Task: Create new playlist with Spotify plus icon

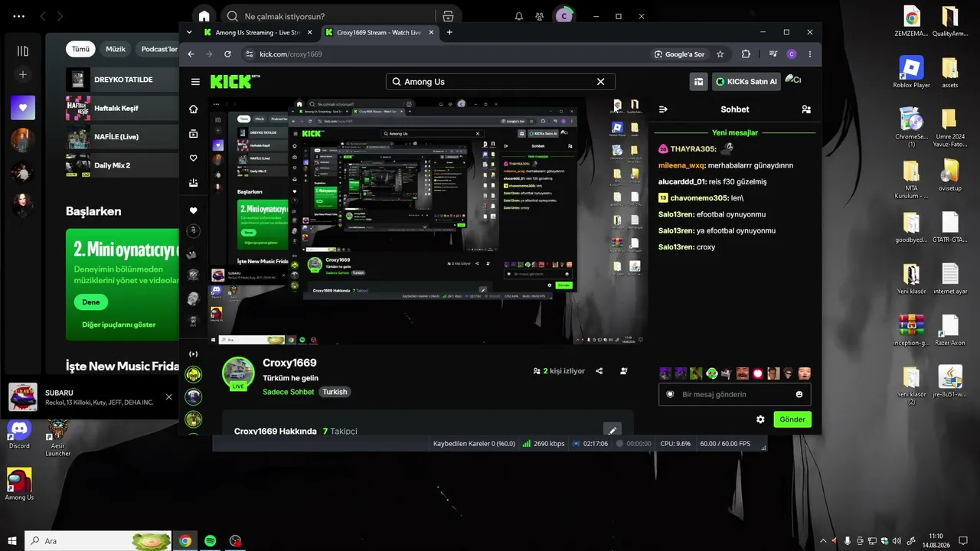Action: (23, 75)
